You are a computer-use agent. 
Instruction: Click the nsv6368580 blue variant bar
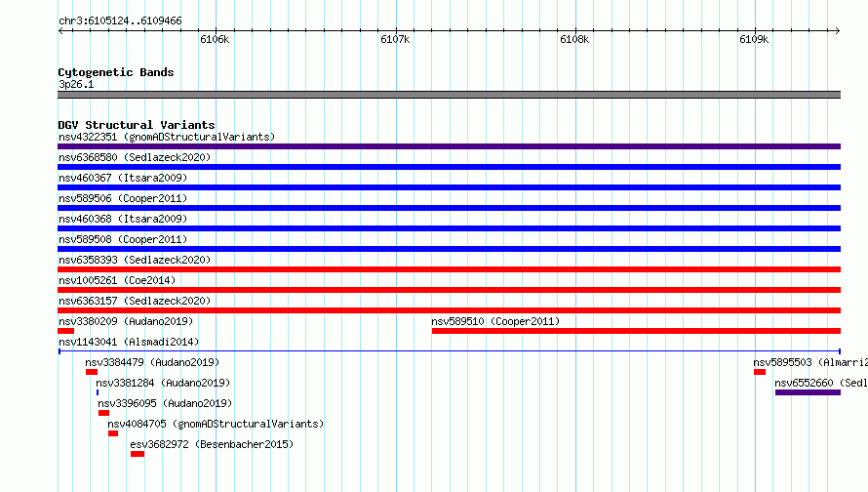[x=449, y=167]
